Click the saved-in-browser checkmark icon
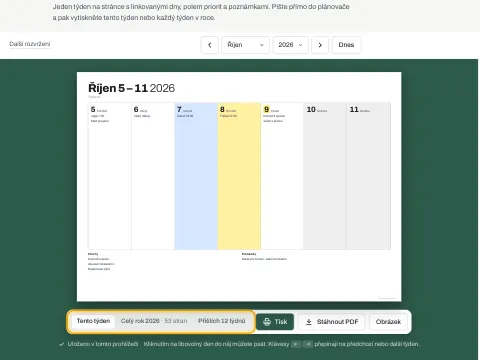Image resolution: width=480 pixels, height=360 pixels. (61, 344)
